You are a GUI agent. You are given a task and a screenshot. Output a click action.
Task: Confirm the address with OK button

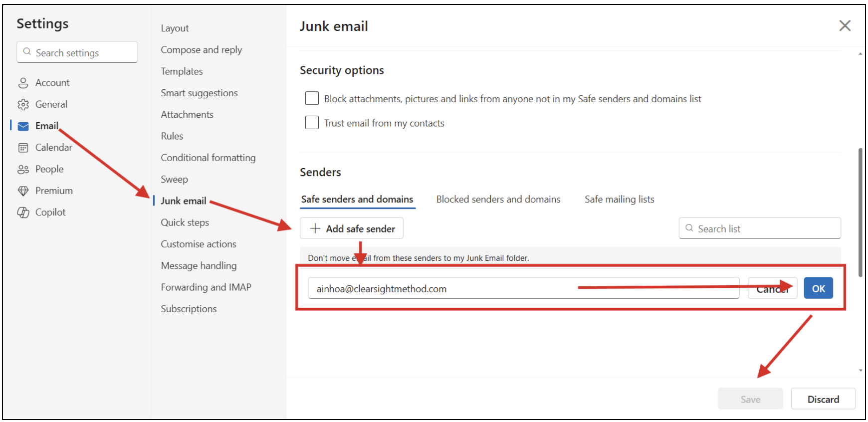(818, 288)
